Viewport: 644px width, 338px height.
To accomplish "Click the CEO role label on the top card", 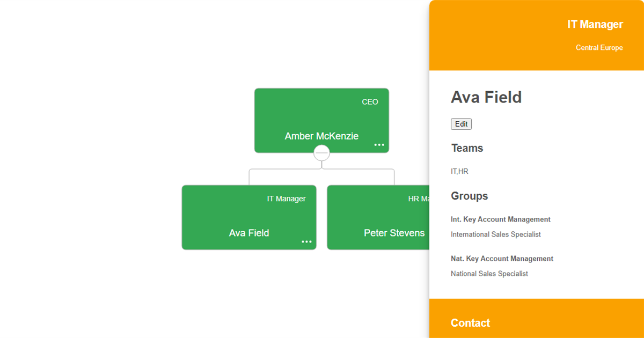I will 370,102.
